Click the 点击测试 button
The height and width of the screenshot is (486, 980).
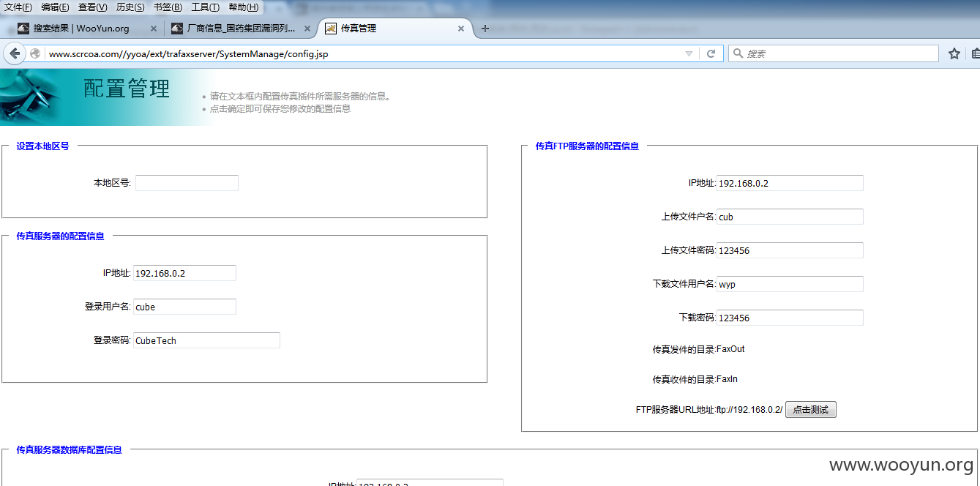click(x=811, y=410)
